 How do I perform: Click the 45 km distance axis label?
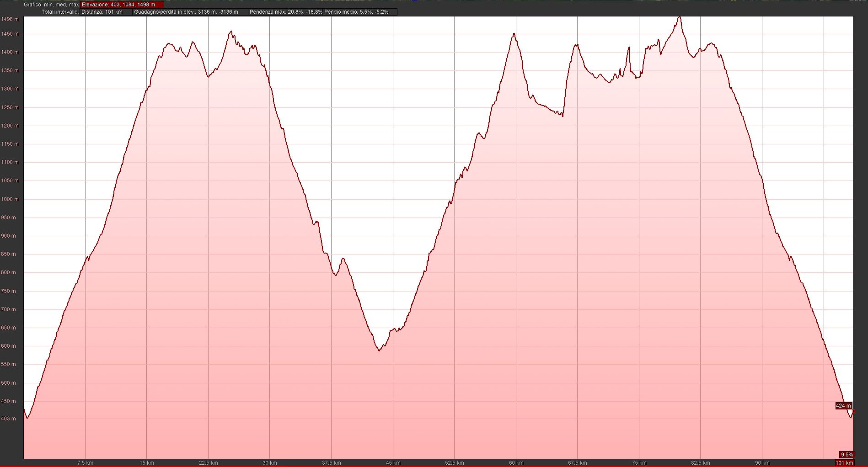click(393, 463)
